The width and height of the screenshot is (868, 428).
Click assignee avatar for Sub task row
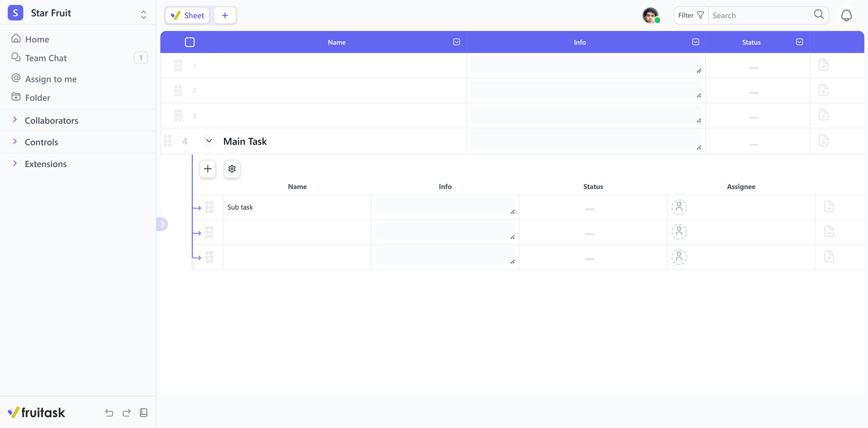pos(679,207)
